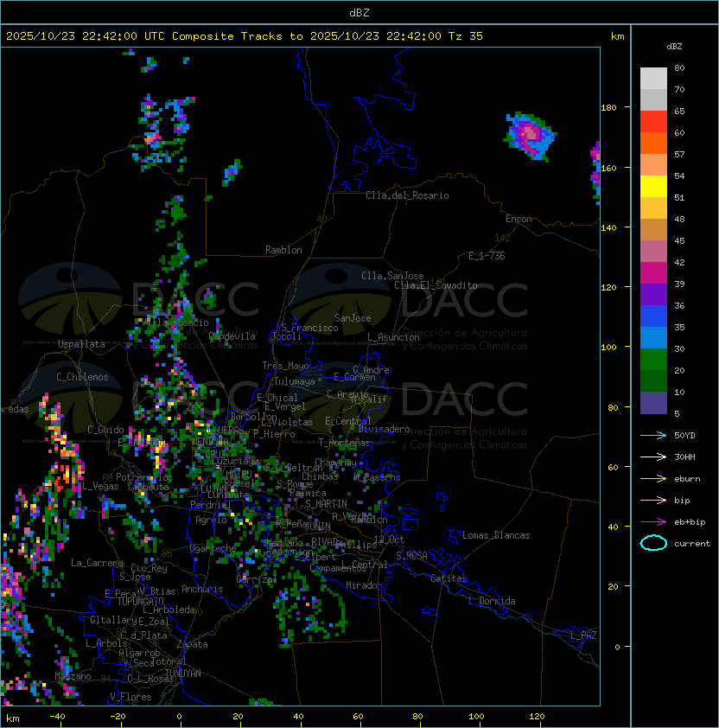Click the 'TUNUYAN' city label

[183, 674]
